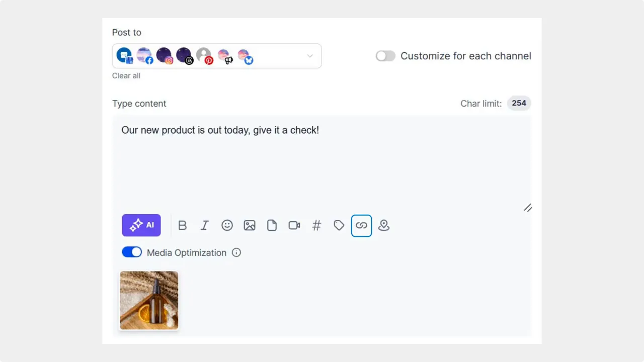Apply bold formatting to the post text

point(182,225)
